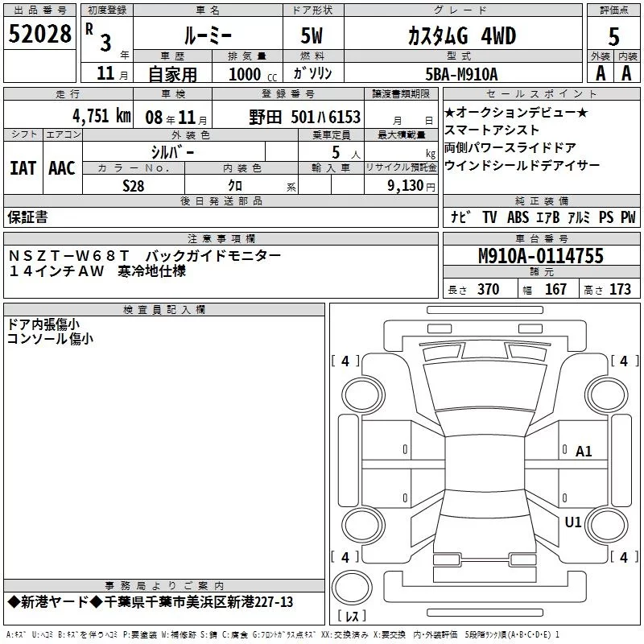The image size is (644, 644).
Task: Click recycle deposit 9,130円
Action: pyautogui.click(x=411, y=186)
